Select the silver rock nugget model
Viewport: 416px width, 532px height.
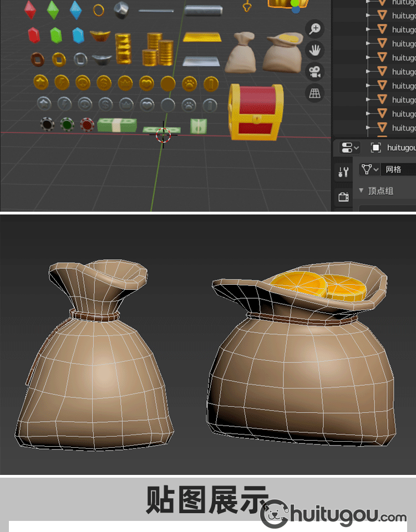tap(121, 9)
